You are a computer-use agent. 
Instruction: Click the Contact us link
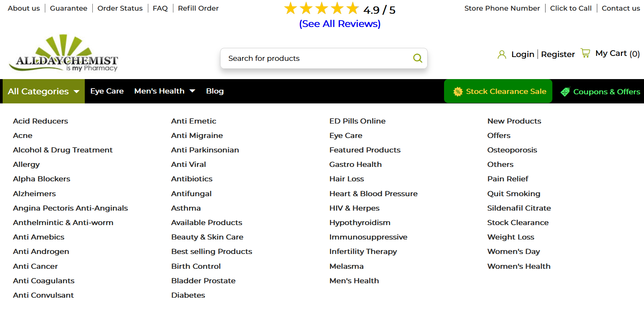point(620,8)
